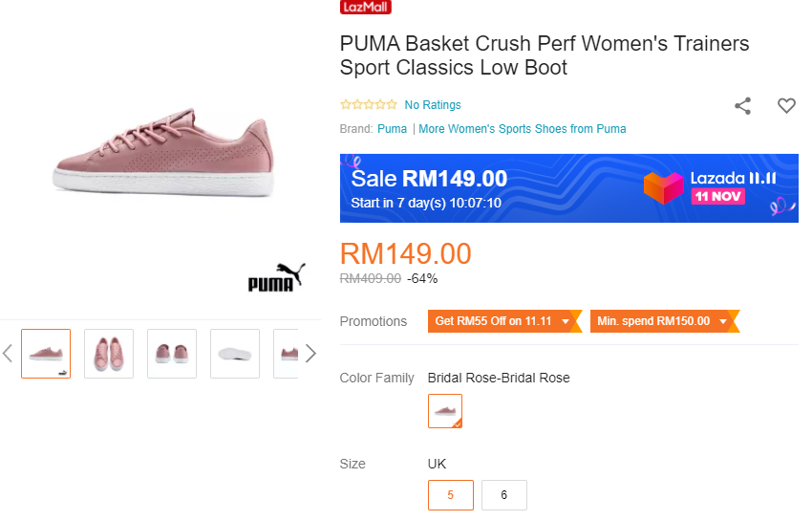Go to previous thumbnails with left arrow

[8, 354]
